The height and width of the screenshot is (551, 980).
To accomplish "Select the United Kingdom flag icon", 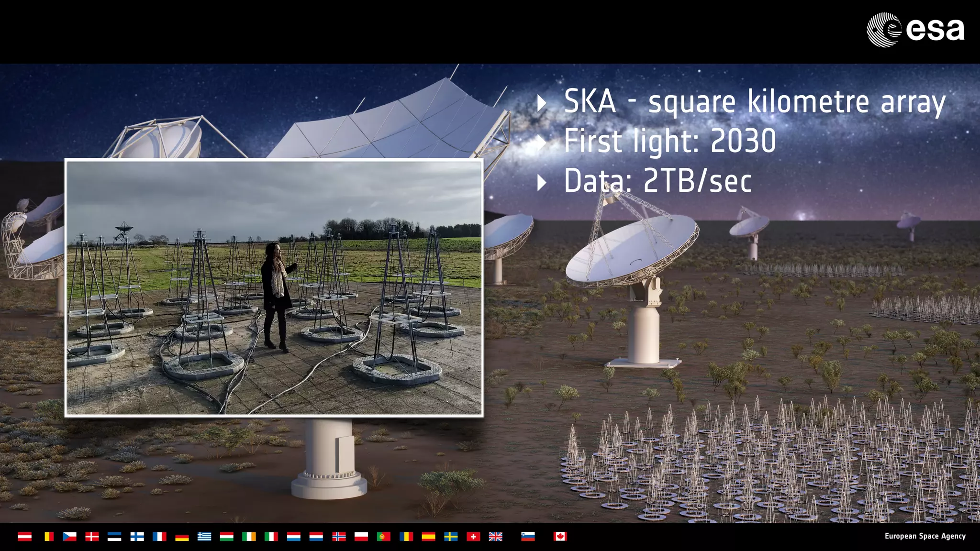I will click(x=496, y=537).
